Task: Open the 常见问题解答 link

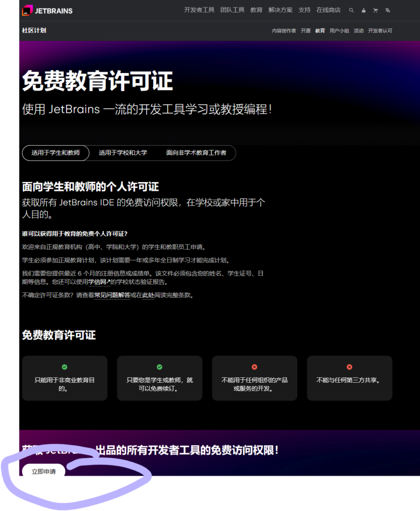Action: click(x=112, y=295)
